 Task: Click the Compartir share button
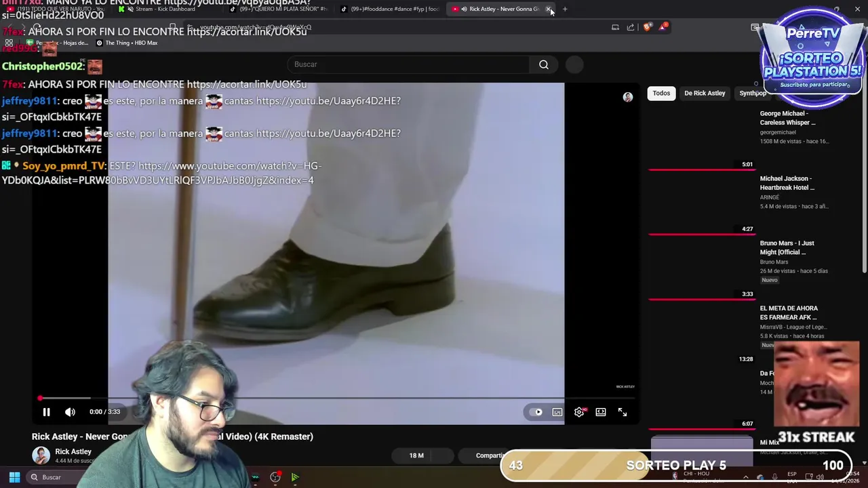(490, 455)
